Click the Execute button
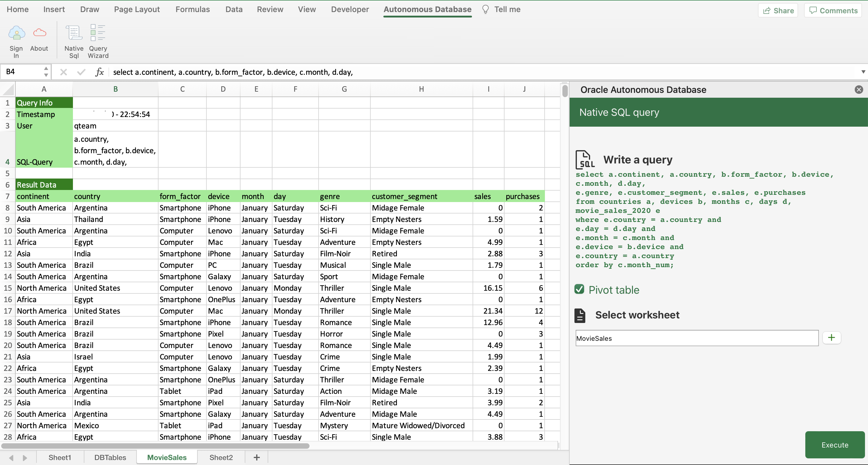Viewport: 868px width, 465px height. (835, 445)
